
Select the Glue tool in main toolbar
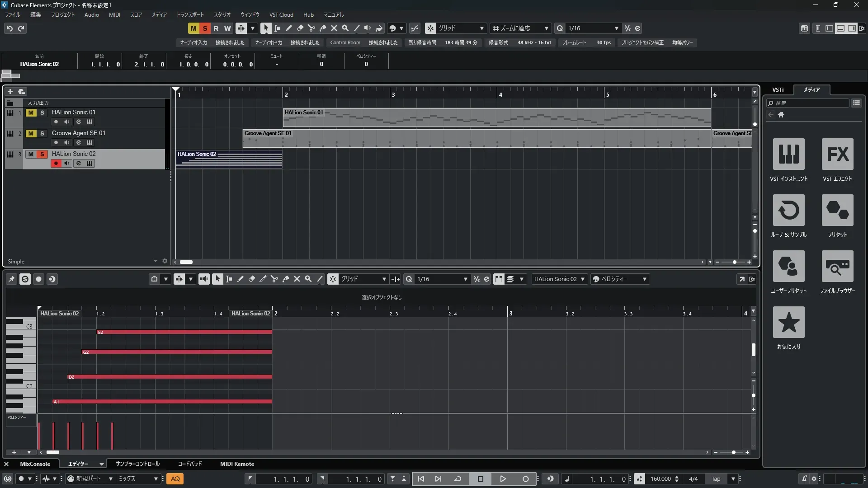323,28
